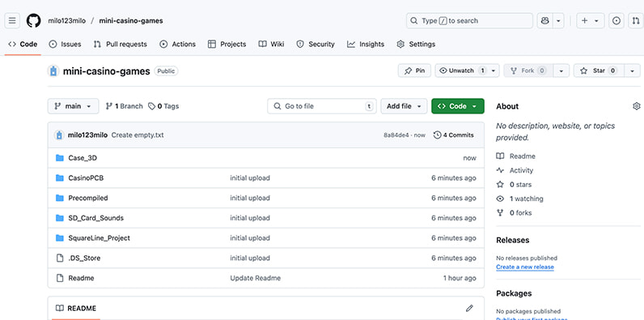This screenshot has width=644, height=320.
Task: Click milo123milo commit author avatar
Action: [x=60, y=135]
